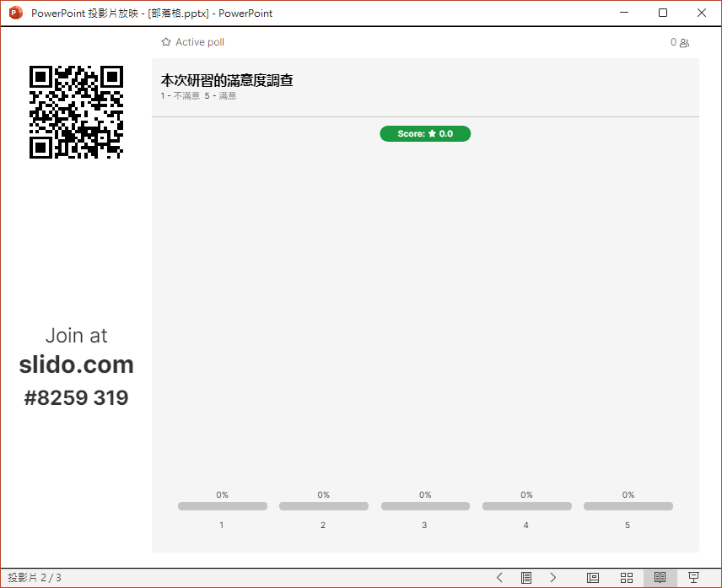Click the slido.com join address
The height and width of the screenshot is (588, 722).
77,364
